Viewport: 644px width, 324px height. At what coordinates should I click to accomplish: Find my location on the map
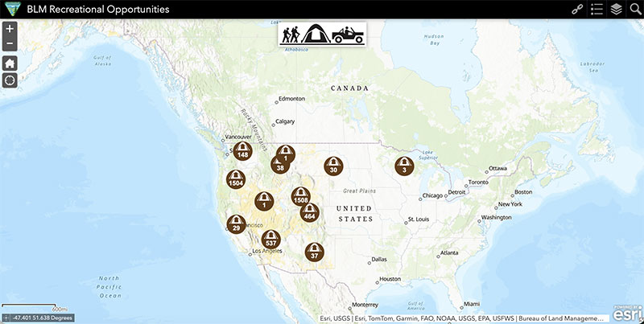point(10,80)
